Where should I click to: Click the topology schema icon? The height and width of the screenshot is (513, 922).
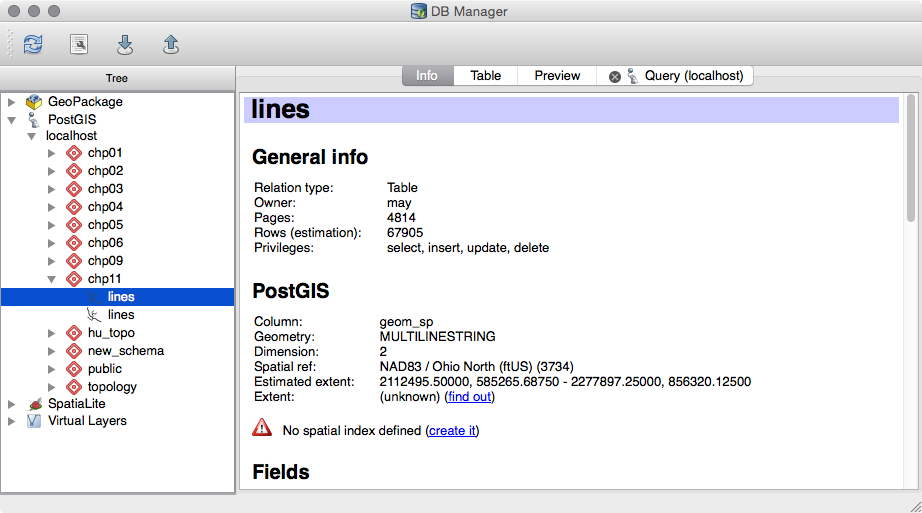pyautogui.click(x=74, y=387)
